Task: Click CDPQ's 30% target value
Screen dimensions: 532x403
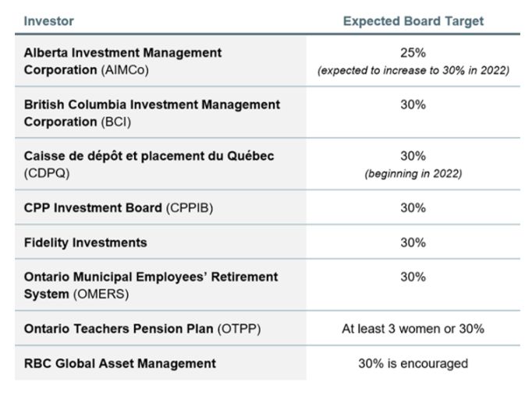Action: click(x=413, y=156)
